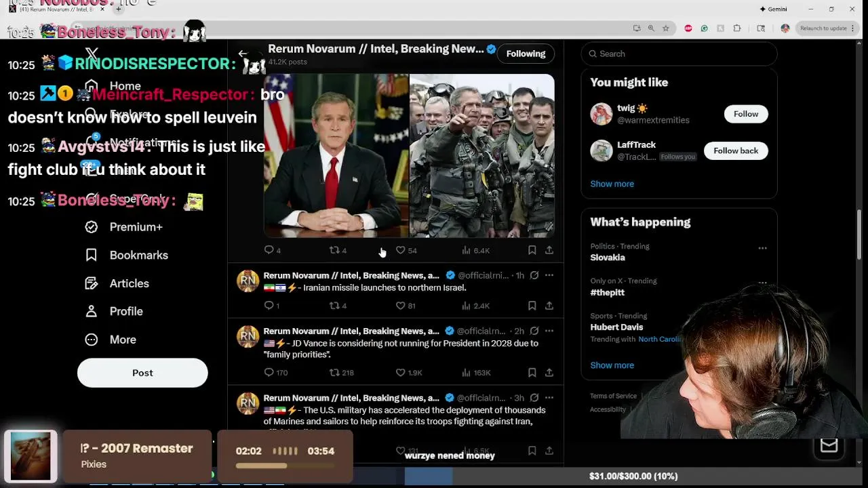Screen dimensions: 868x488
Task: Open more options for Slovakia trend
Action: coord(762,248)
